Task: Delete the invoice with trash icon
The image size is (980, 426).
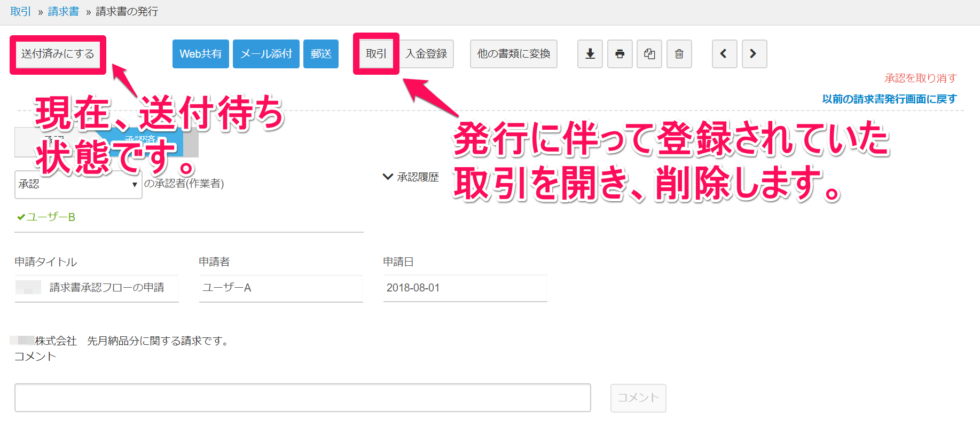Action: (x=679, y=54)
